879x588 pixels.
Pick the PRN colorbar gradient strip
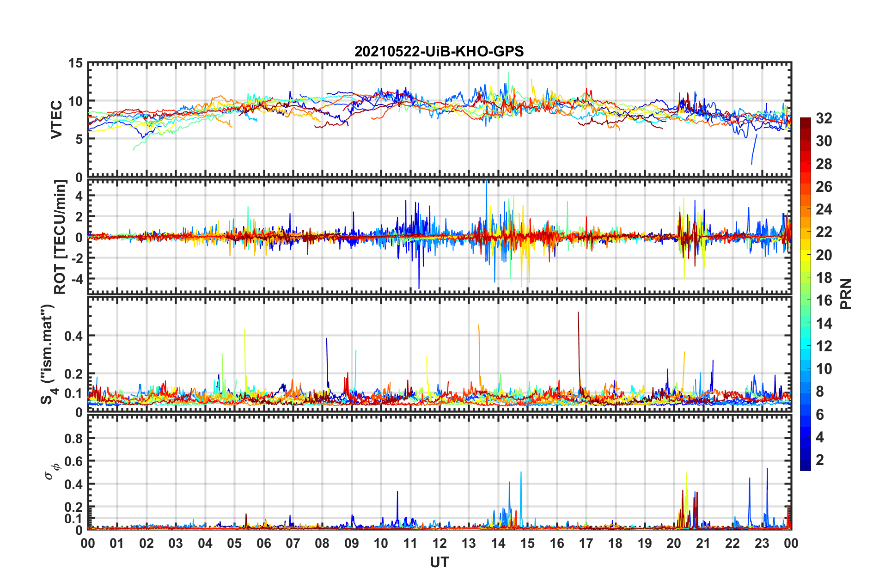point(806,294)
